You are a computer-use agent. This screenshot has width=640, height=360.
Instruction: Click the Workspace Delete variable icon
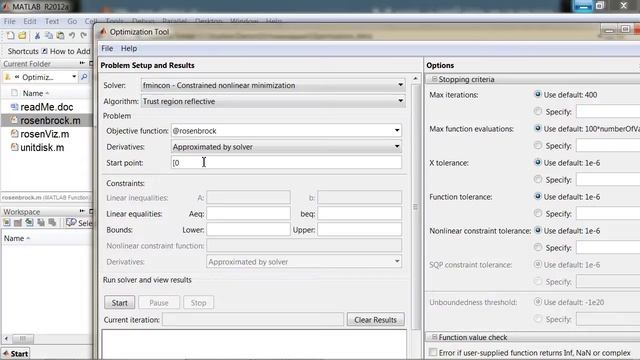pos(52,222)
